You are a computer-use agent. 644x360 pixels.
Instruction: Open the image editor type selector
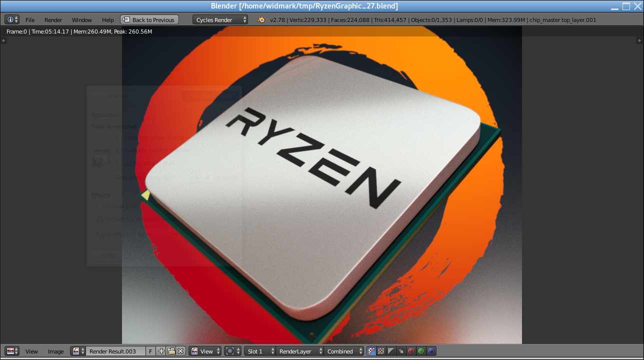(x=12, y=351)
